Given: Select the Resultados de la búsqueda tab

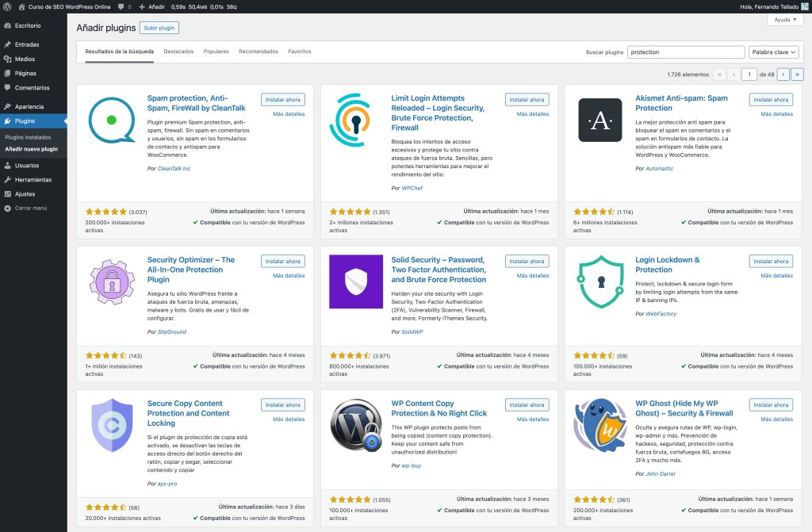Looking at the screenshot, I should tap(119, 52).
